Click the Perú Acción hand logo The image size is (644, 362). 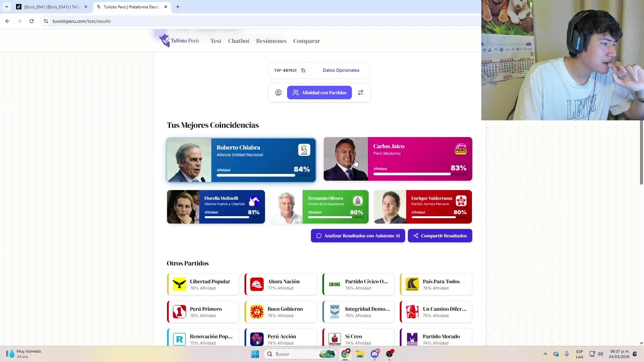[257, 339]
